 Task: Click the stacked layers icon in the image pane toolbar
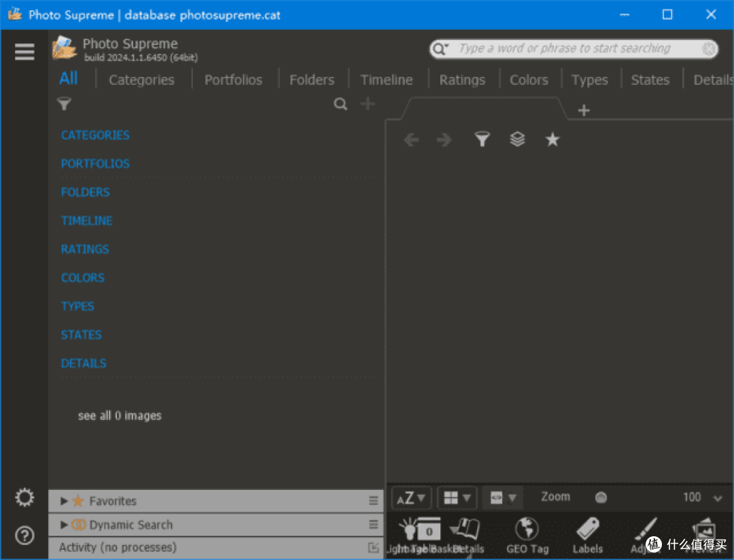[517, 139]
